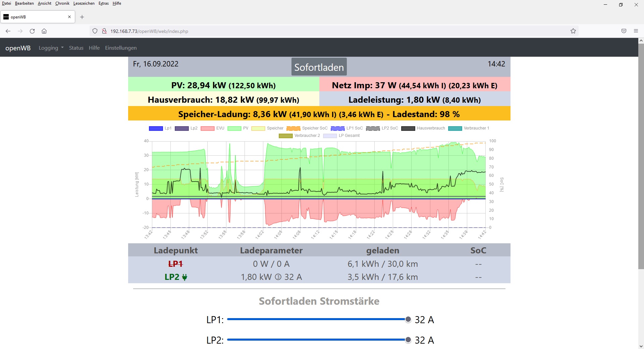The height and width of the screenshot is (349, 644).
Task: Click the disabled LP1 charge point
Action: pyautogui.click(x=175, y=264)
